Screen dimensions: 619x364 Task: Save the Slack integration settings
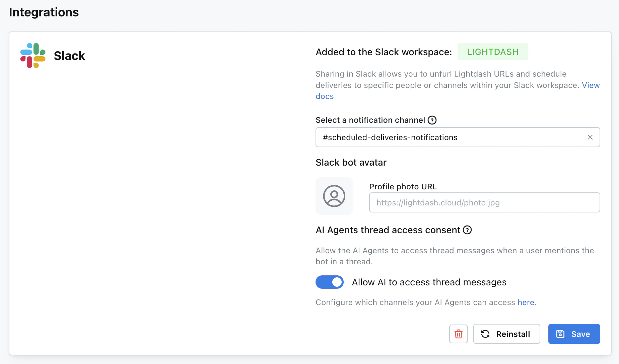tap(574, 334)
